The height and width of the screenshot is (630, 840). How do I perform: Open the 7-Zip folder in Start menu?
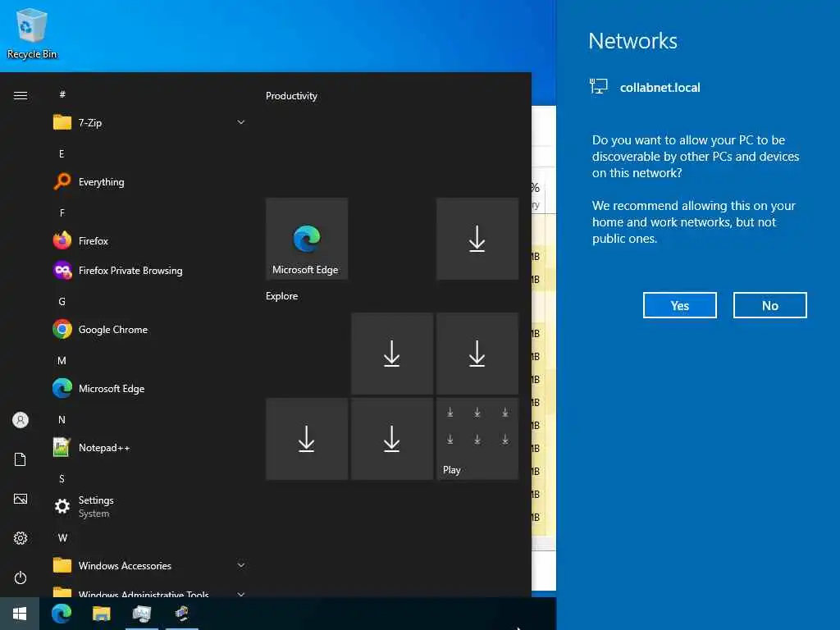coord(149,123)
